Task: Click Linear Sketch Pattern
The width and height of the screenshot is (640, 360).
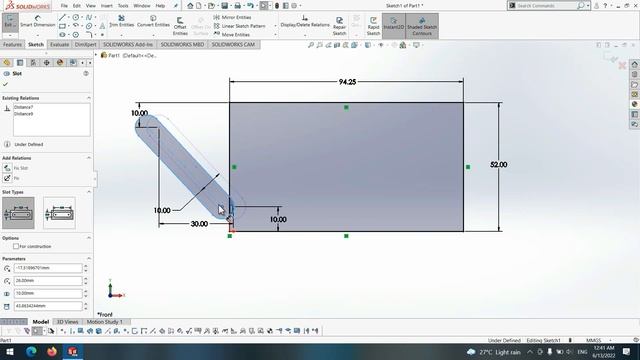Action: pyautogui.click(x=240, y=26)
